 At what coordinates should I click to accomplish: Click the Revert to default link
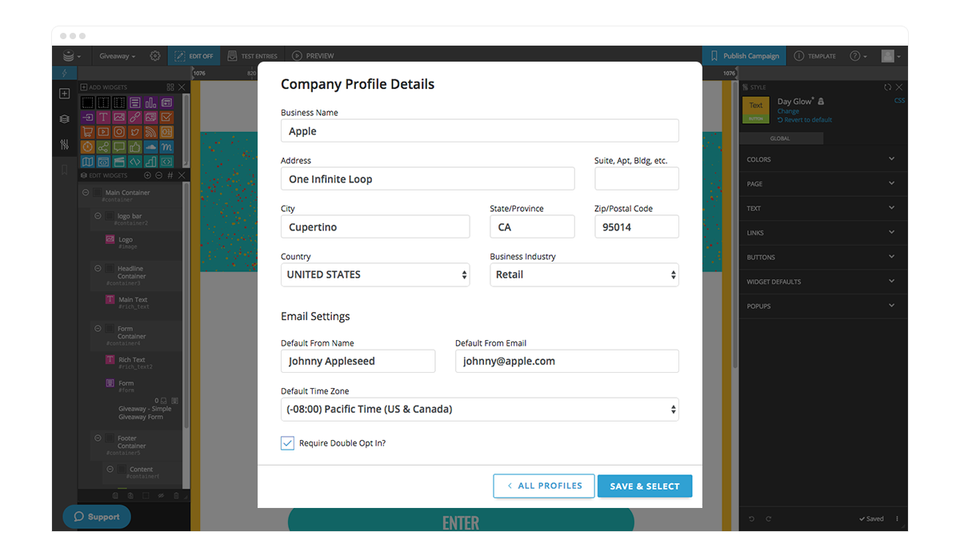click(804, 119)
